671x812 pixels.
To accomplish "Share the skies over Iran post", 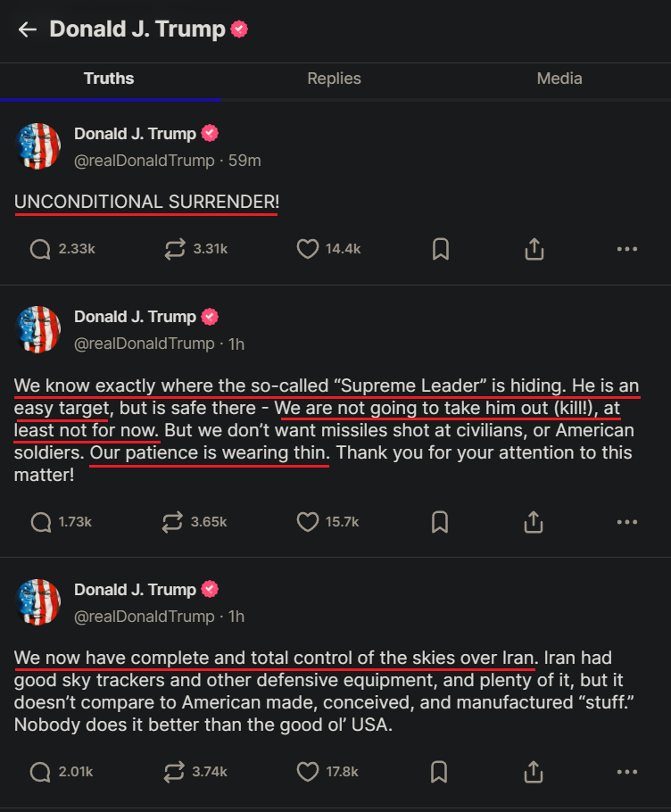I will pyautogui.click(x=534, y=770).
